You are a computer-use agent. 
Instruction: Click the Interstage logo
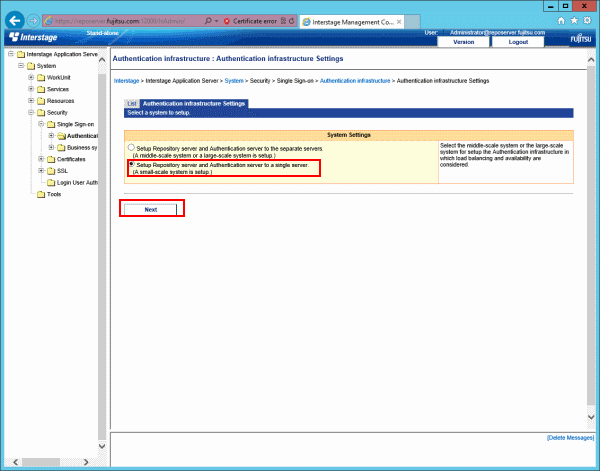click(33, 37)
